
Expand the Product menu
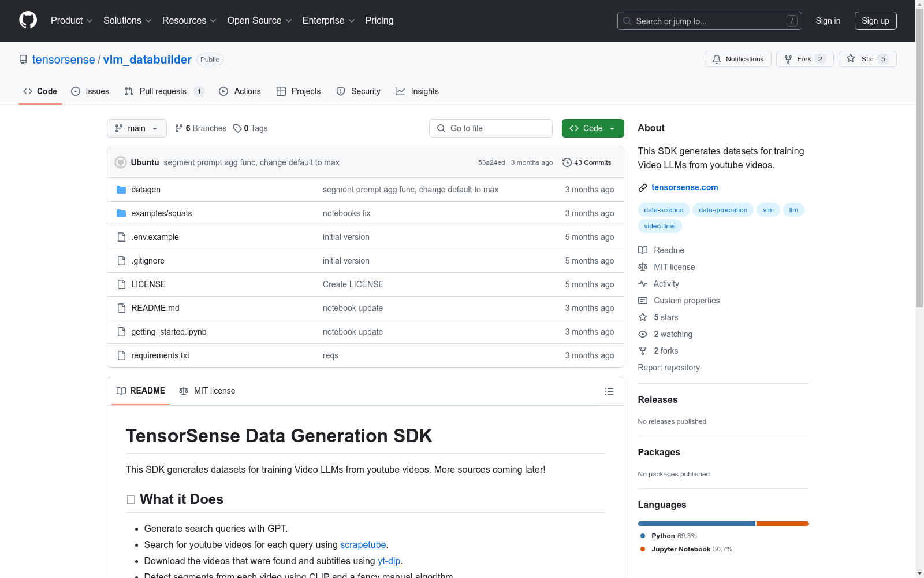coord(72,21)
